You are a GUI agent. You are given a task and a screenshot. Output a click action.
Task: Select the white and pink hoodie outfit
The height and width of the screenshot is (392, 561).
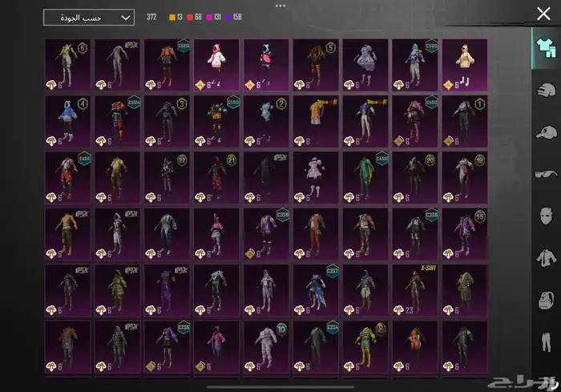[x=216, y=65]
